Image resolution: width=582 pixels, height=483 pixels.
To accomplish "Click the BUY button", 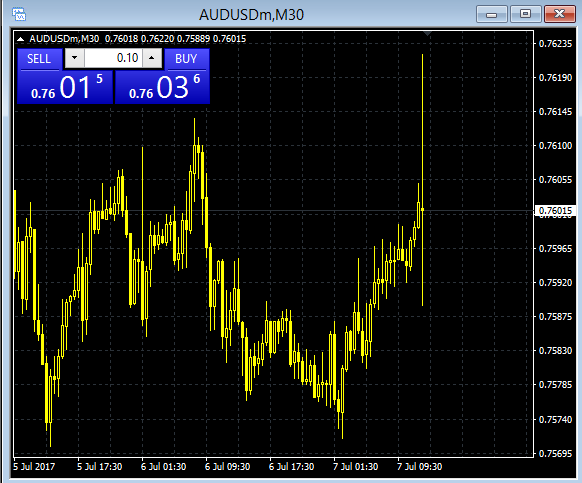I will click(186, 59).
